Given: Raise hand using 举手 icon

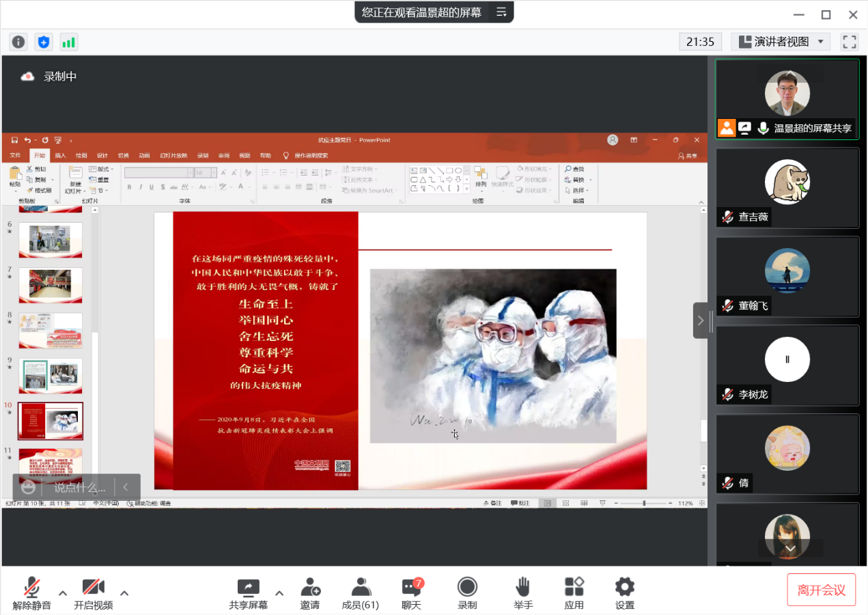Looking at the screenshot, I should click(523, 593).
